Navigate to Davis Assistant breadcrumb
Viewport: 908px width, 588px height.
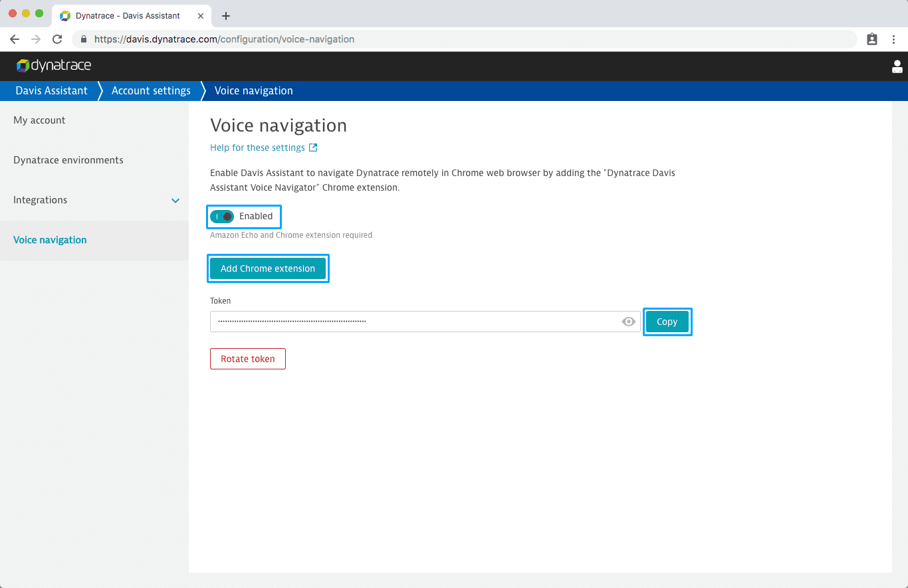[x=52, y=90]
